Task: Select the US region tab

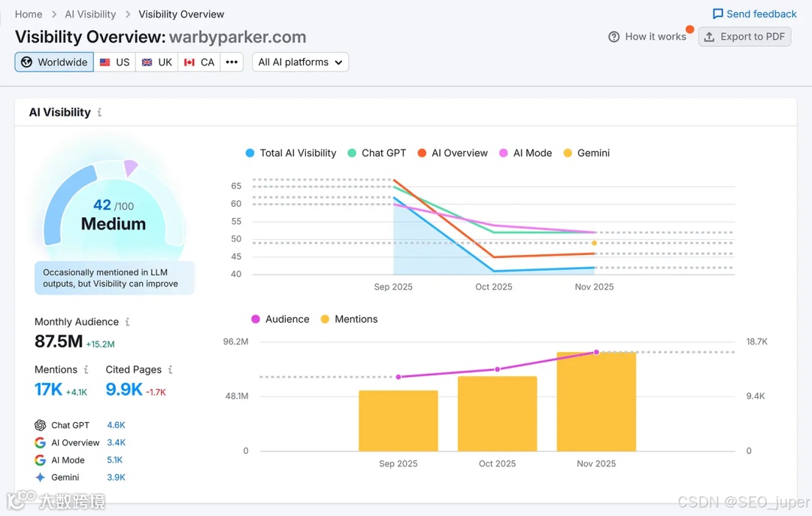Action: coord(115,62)
